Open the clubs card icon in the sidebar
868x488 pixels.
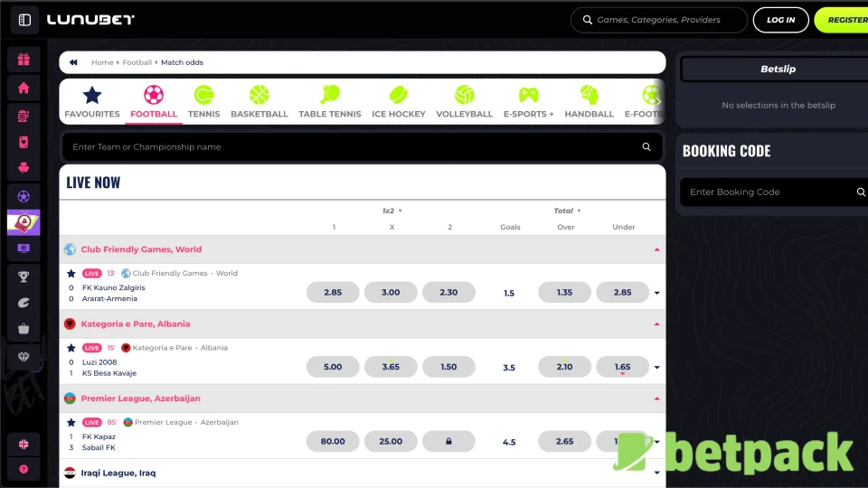(24, 168)
